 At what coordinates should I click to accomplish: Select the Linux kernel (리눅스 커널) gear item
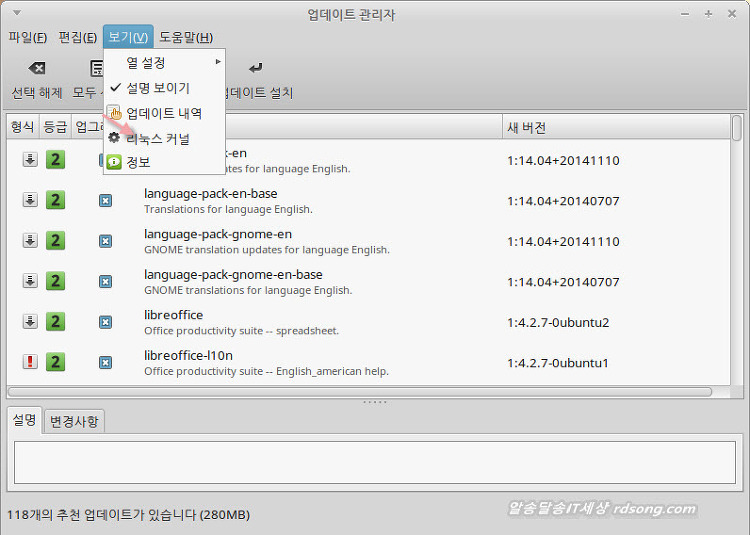tap(157, 138)
